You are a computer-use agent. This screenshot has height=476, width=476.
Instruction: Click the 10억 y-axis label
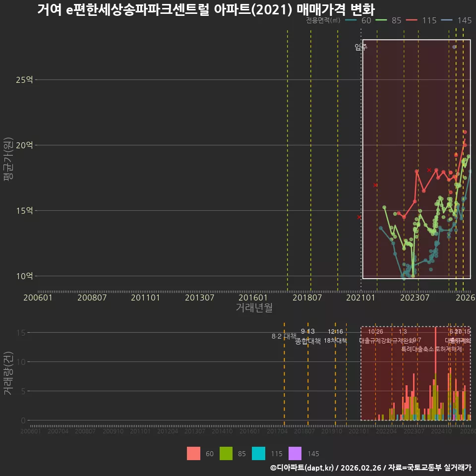[x=24, y=276]
